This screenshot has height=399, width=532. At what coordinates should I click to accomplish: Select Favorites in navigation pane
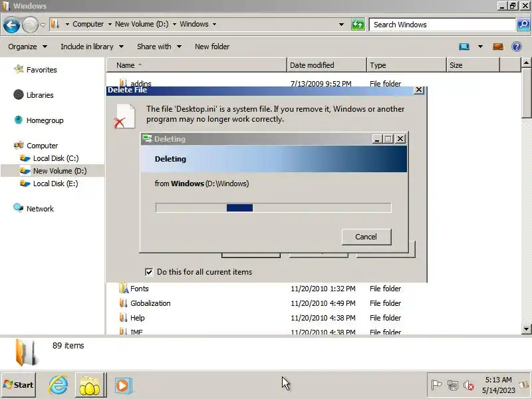tap(41, 70)
